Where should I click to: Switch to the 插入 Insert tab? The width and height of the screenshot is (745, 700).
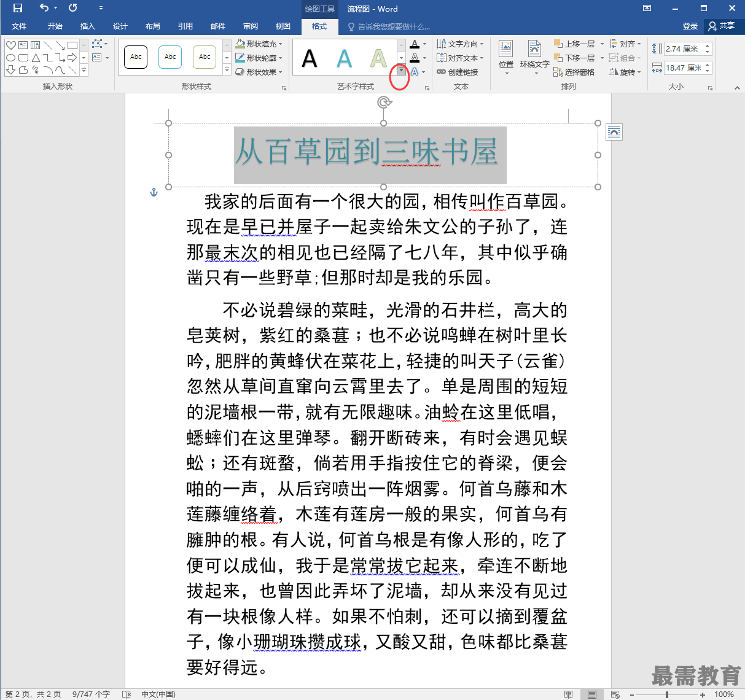tap(88, 26)
